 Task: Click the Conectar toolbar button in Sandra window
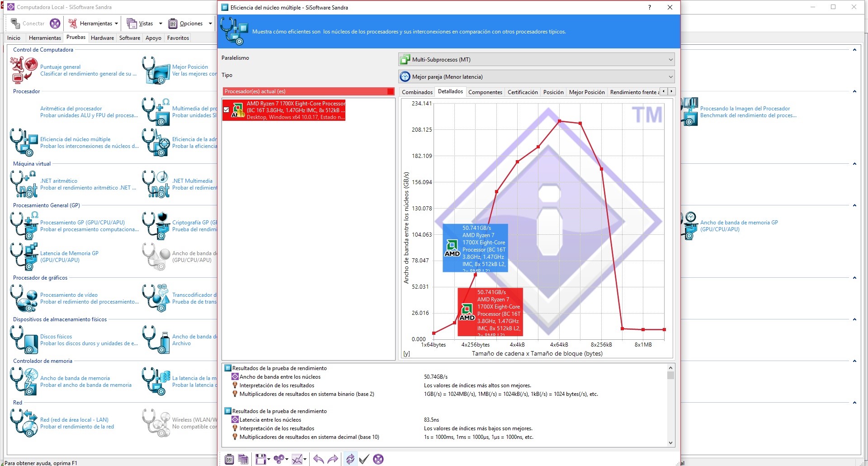pos(27,24)
